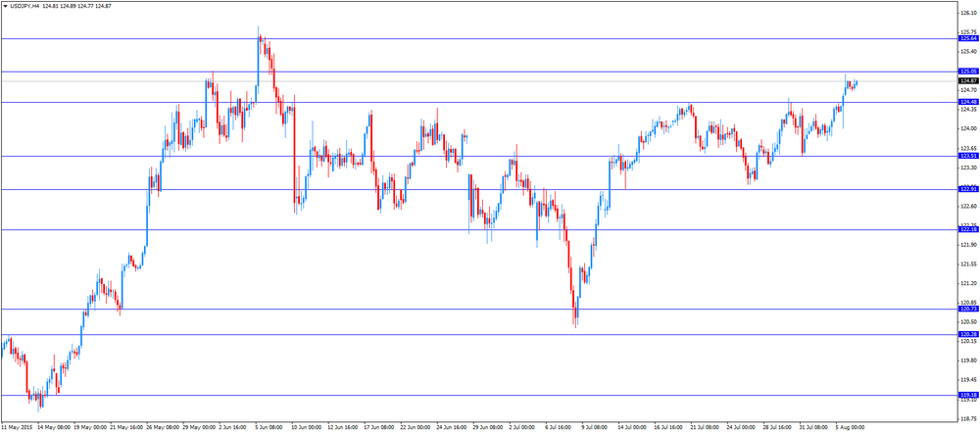The height and width of the screenshot is (432, 980).
Task: Click the 5 Aug 00:00 time label
Action: [x=850, y=428]
